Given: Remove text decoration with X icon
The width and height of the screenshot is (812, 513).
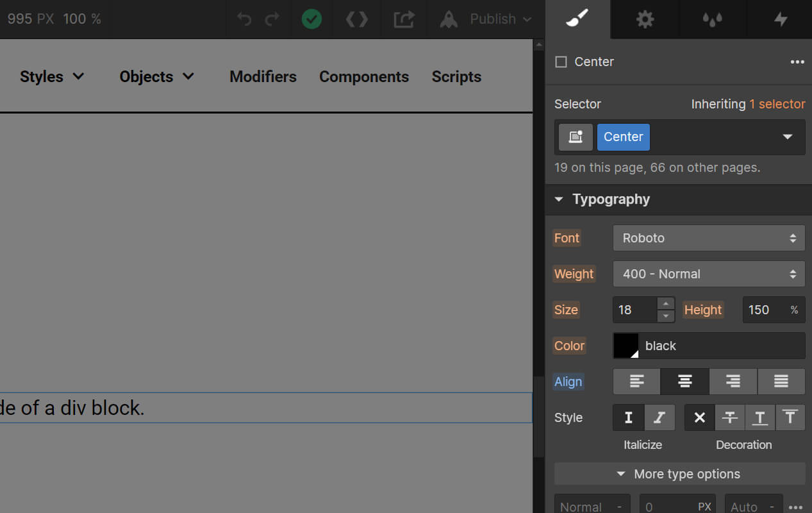Looking at the screenshot, I should [x=700, y=417].
